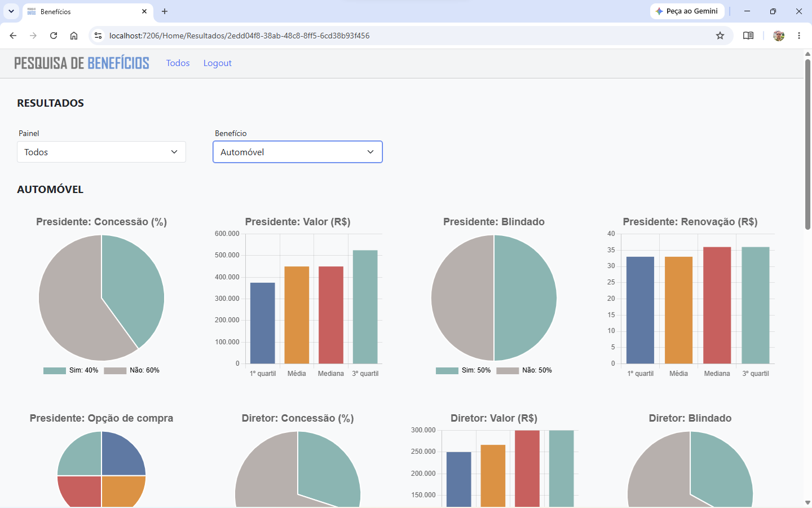The image size is (812, 508).
Task: Open the Benefício dropdown showing Automóvel
Action: [298, 152]
